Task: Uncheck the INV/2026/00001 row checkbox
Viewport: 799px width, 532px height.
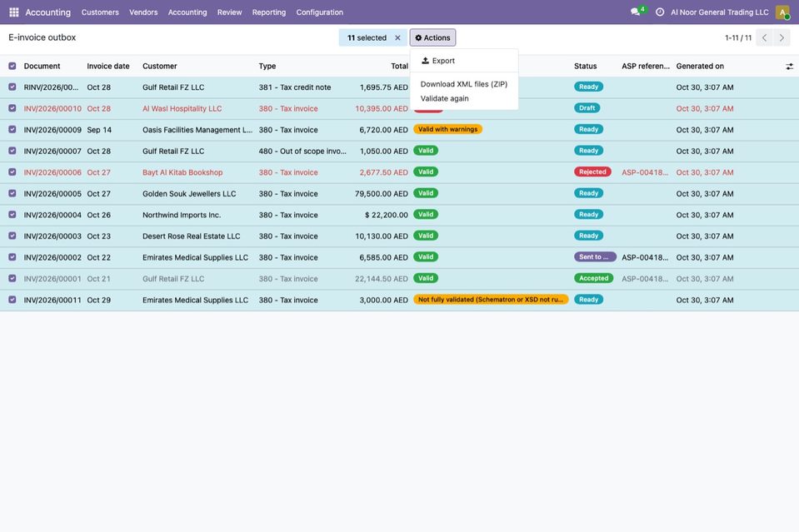Action: tap(12, 278)
